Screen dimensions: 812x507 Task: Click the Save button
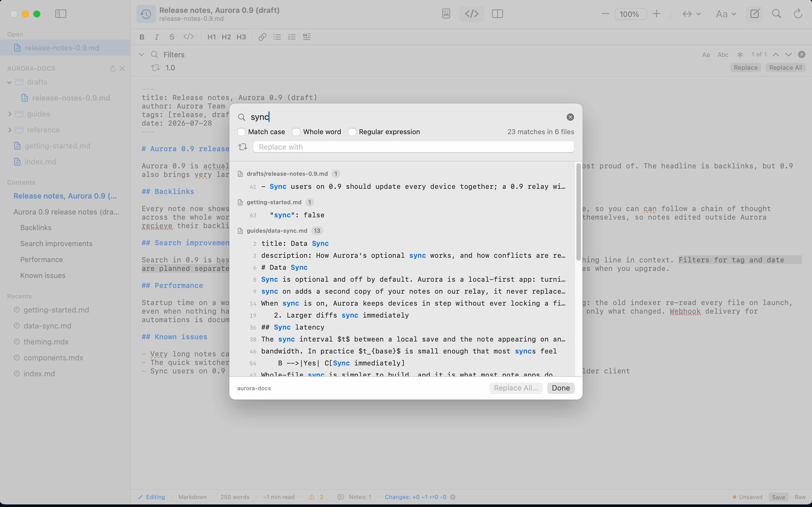[x=779, y=497]
